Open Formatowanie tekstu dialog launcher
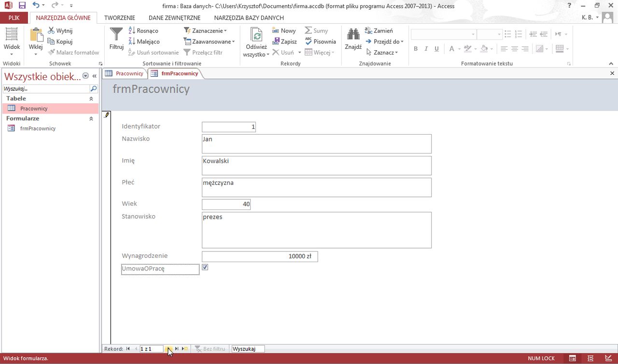Screen dimensions: 618x364 pos(569,64)
